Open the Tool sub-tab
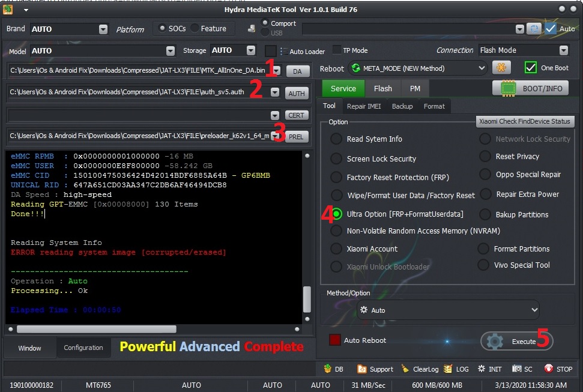 [x=329, y=106]
